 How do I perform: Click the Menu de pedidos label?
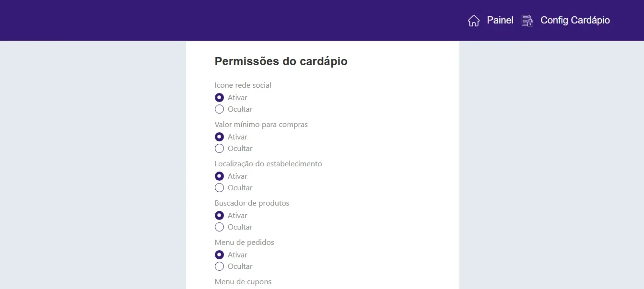pos(245,243)
